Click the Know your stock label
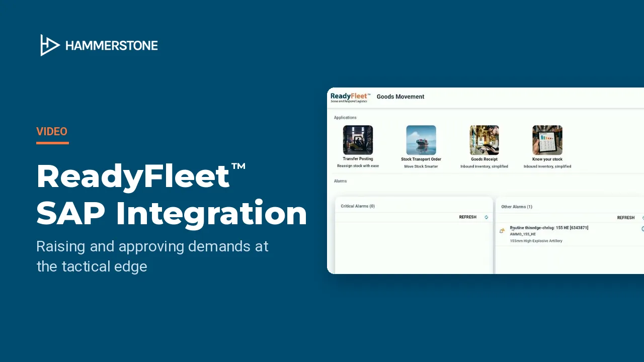 (547, 159)
